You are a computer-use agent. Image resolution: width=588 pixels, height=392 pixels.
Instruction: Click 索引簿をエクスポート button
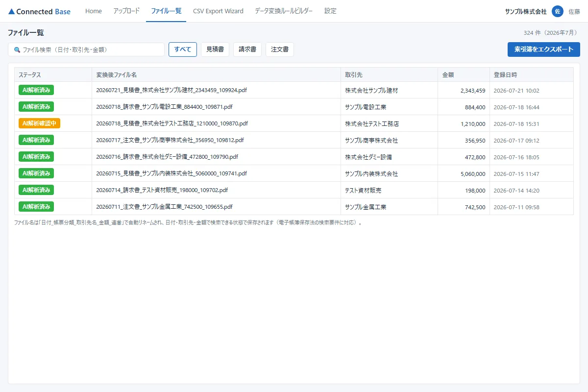(x=544, y=49)
